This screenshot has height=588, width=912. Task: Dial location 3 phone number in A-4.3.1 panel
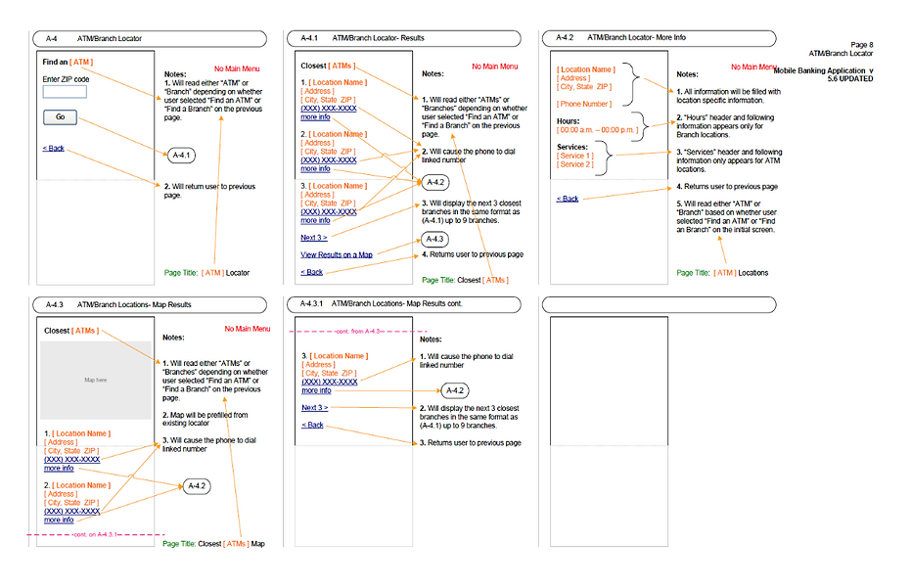tap(330, 383)
